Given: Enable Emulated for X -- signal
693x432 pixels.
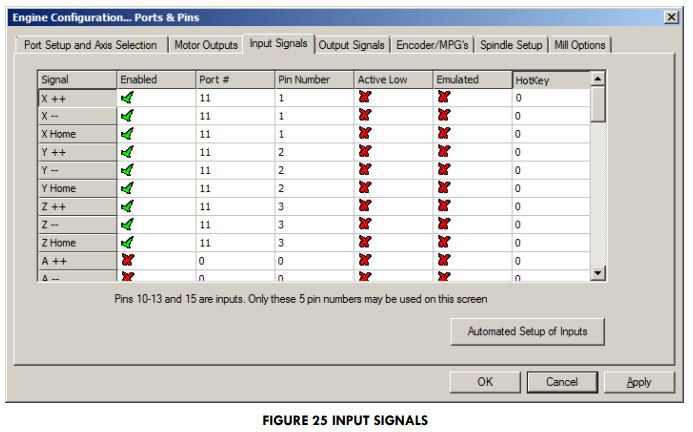Looking at the screenshot, I should 443,116.
